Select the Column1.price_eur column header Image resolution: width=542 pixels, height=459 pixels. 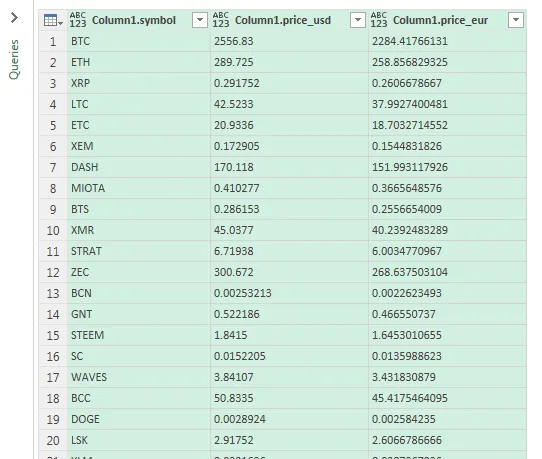pyautogui.click(x=448, y=20)
